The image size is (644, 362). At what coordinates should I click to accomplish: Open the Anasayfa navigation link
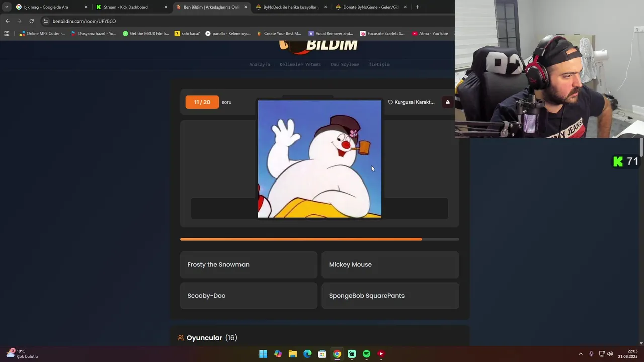(260, 64)
